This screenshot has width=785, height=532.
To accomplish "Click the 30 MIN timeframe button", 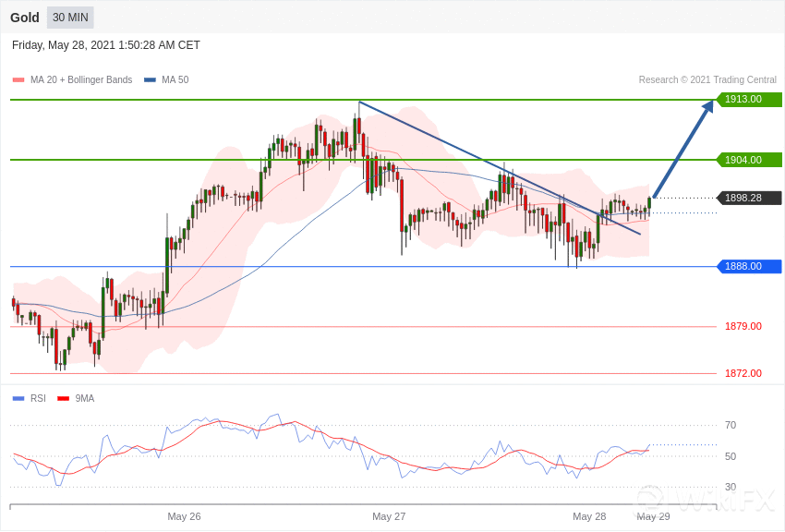I will click(70, 18).
